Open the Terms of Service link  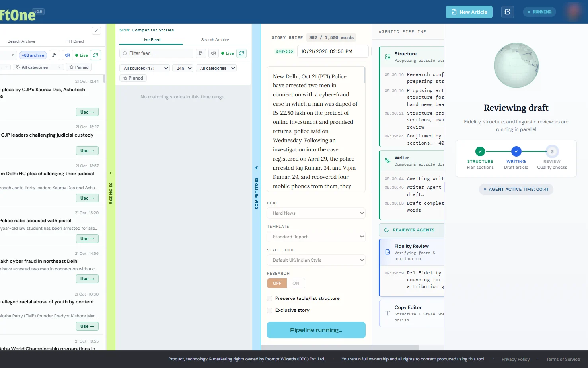563,359
